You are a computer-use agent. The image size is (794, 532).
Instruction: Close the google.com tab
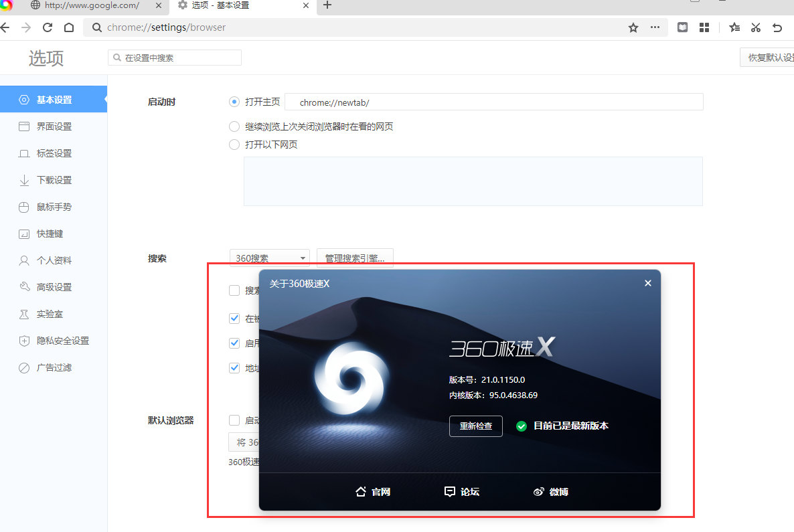tap(159, 5)
